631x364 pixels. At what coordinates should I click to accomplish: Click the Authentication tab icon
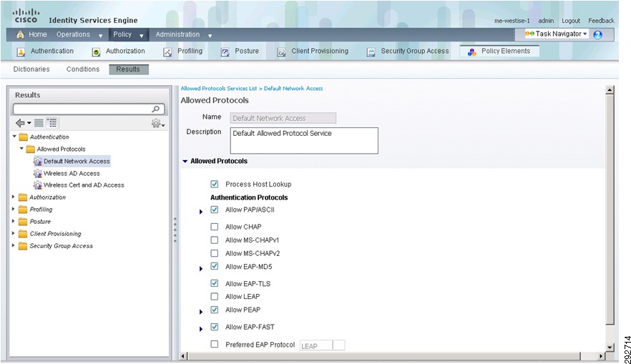pyautogui.click(x=21, y=52)
